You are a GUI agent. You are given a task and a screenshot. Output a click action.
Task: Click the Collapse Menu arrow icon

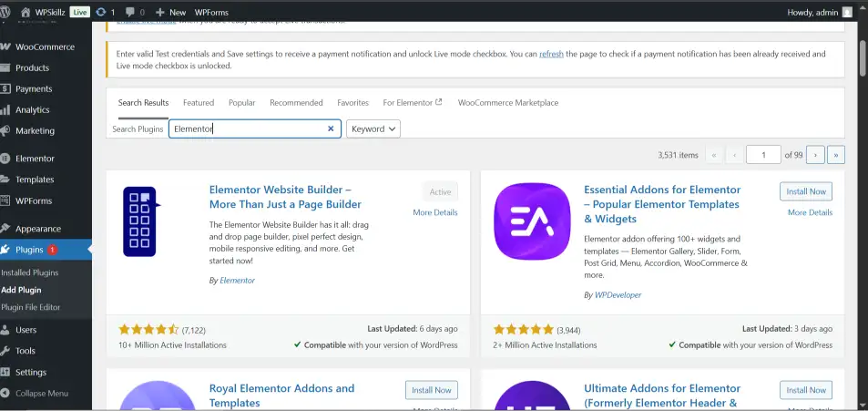5,394
